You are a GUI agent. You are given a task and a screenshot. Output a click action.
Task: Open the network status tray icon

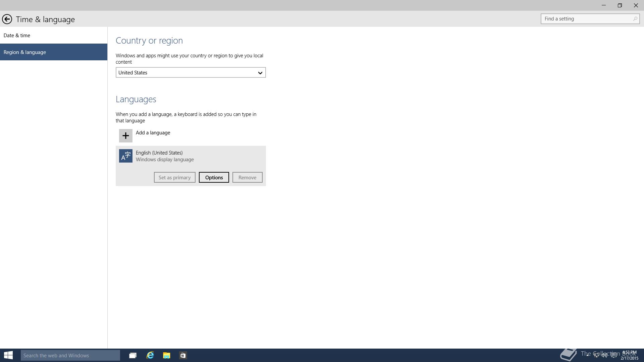tap(596, 355)
